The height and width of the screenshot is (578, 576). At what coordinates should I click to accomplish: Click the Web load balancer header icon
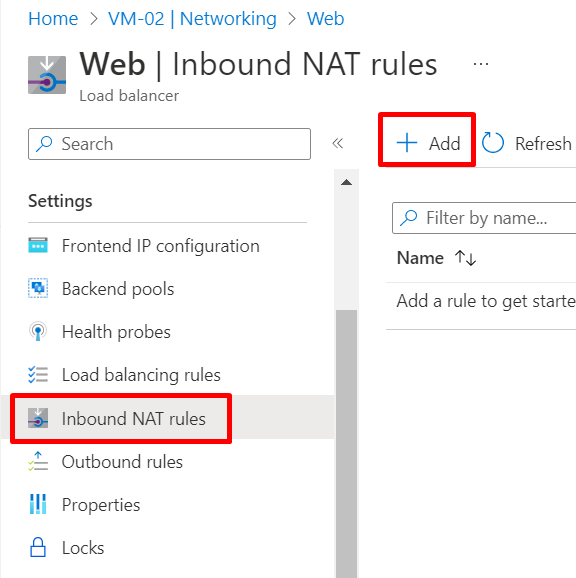coord(47,75)
